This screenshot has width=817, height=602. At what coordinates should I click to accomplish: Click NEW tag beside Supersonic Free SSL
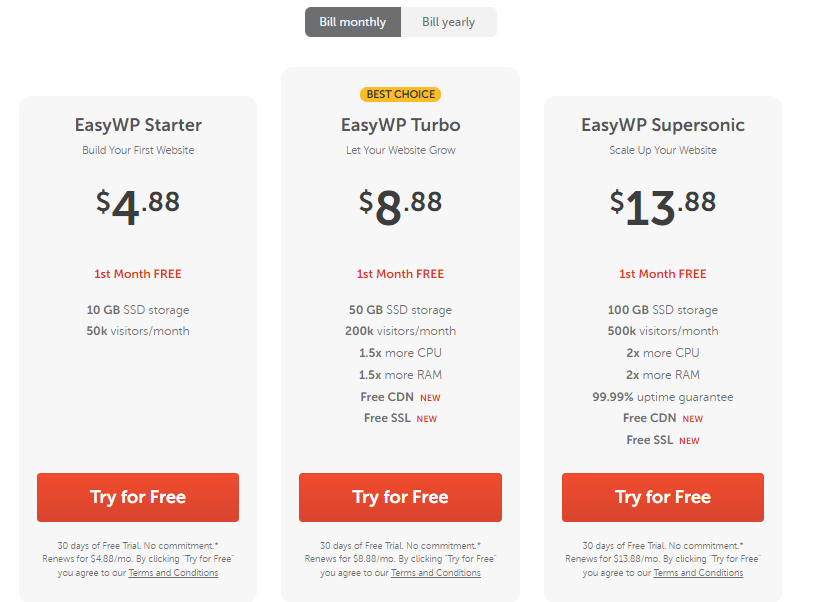[x=689, y=441]
